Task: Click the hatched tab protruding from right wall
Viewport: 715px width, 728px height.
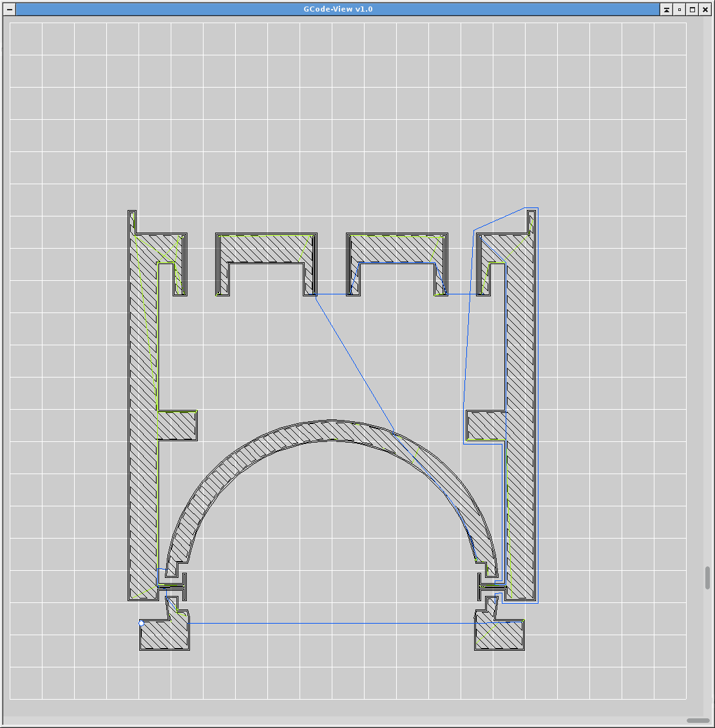Action: (486, 425)
